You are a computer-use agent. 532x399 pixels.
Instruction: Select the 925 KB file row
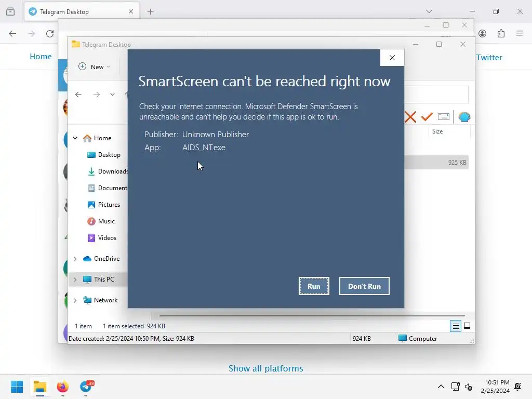coord(436,163)
